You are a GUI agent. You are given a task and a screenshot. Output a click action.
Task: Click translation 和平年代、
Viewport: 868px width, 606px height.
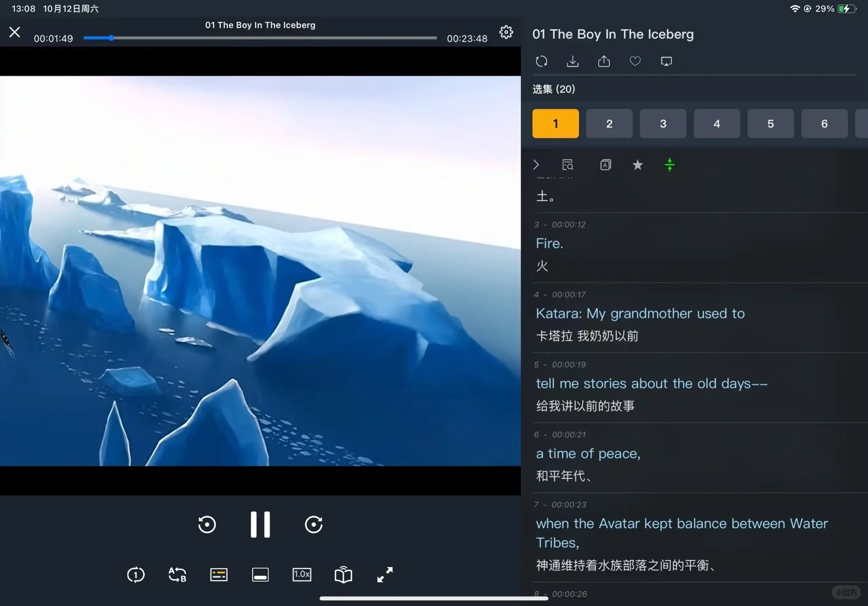click(x=564, y=476)
